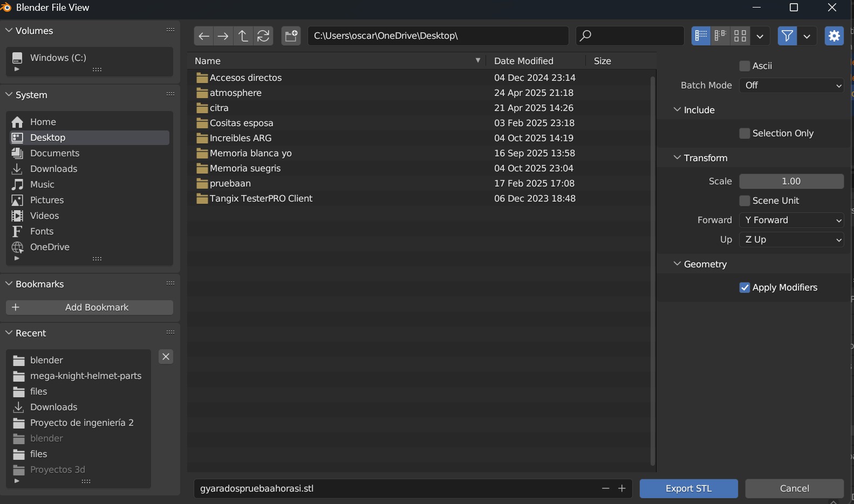Select the atmosphere folder

419,93
